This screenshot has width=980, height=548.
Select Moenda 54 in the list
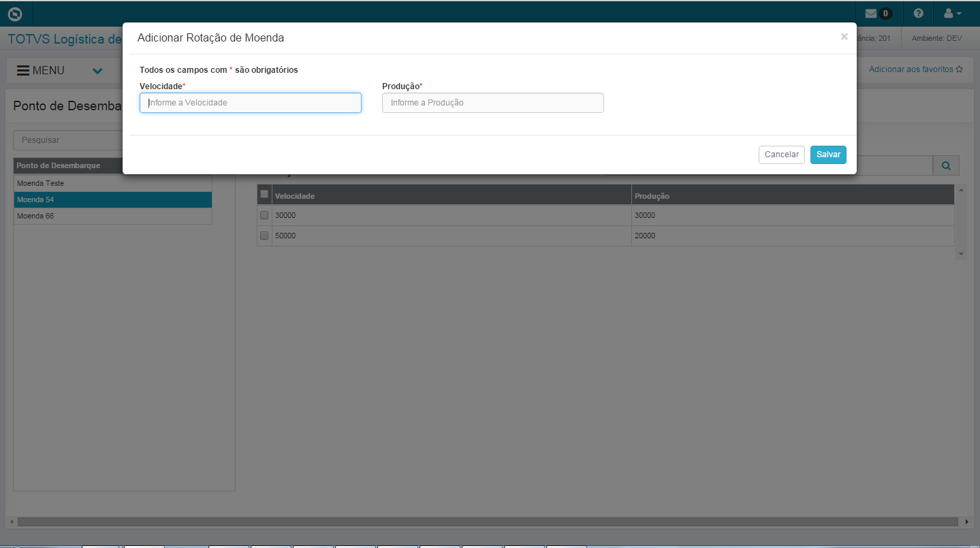click(113, 199)
